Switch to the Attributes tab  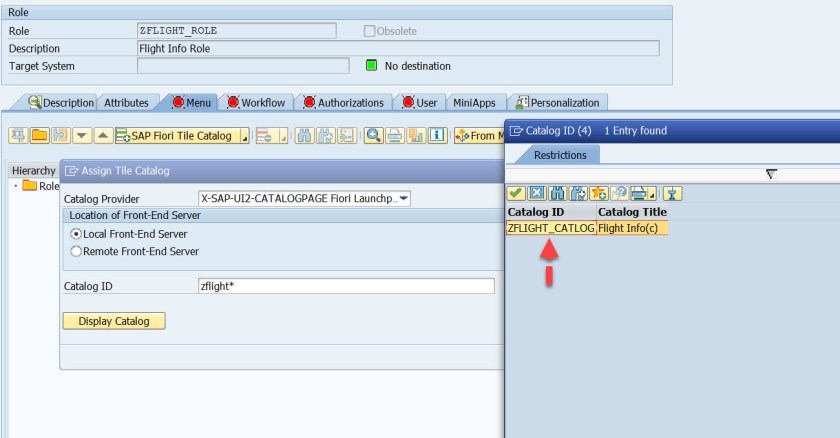pos(126,102)
